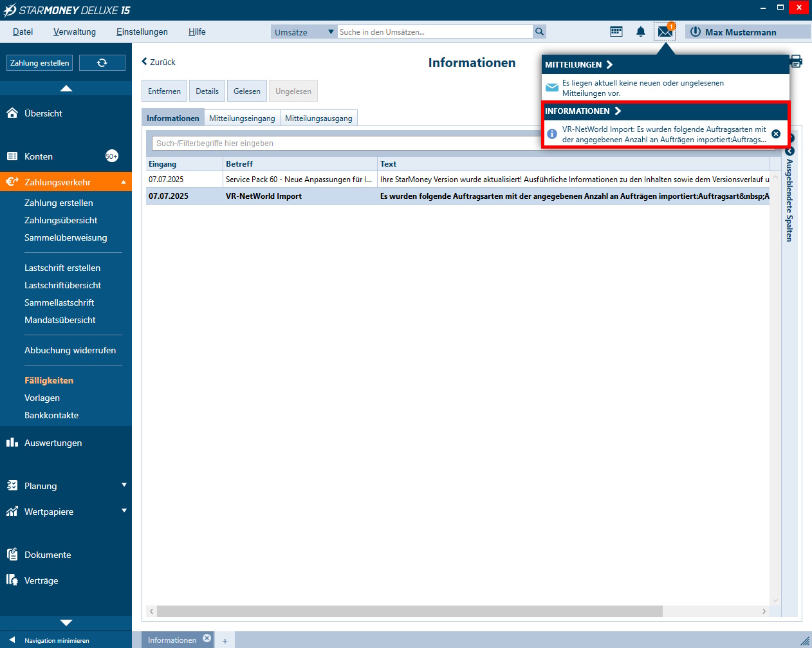Add a new tab with the plus button
Screen dimensions: 812x648
click(x=225, y=641)
